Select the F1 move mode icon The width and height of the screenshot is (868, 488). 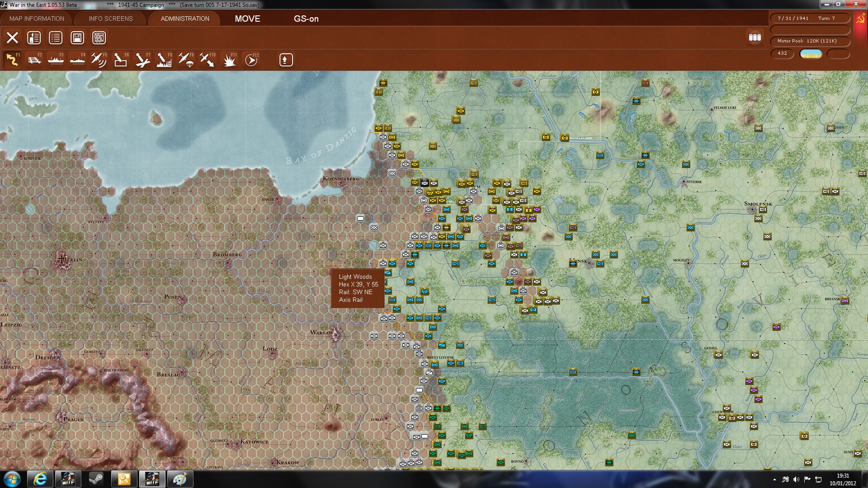coord(12,60)
